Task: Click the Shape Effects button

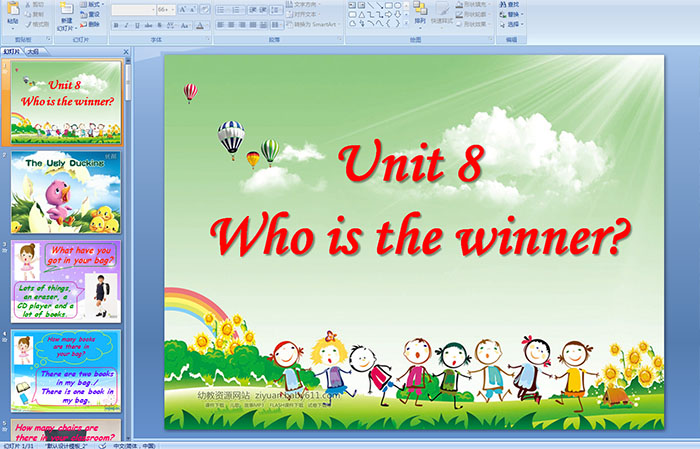Action: click(x=473, y=24)
